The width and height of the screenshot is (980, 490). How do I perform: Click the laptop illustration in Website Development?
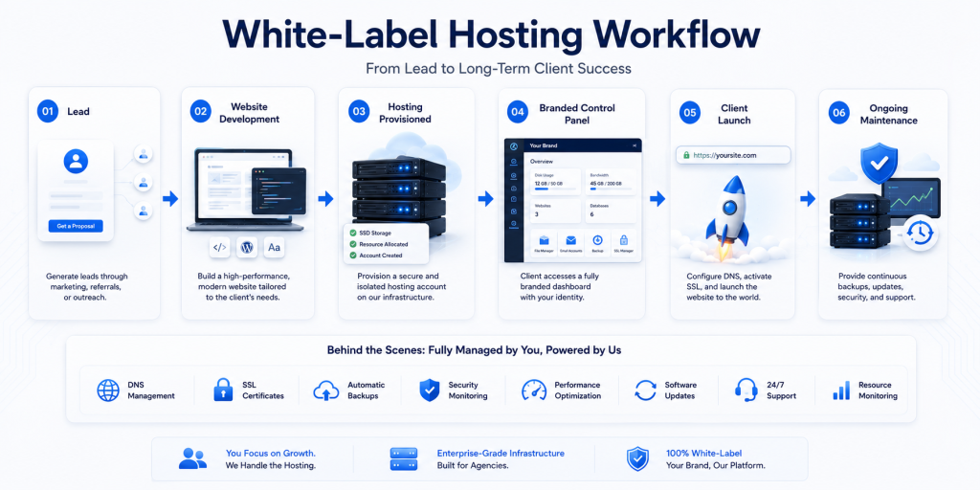(x=246, y=190)
